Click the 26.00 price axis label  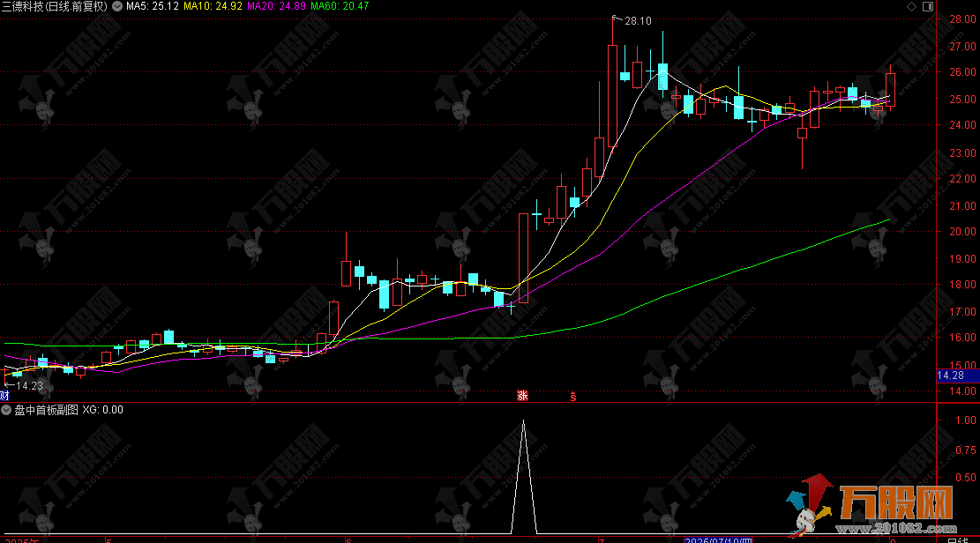coord(962,72)
